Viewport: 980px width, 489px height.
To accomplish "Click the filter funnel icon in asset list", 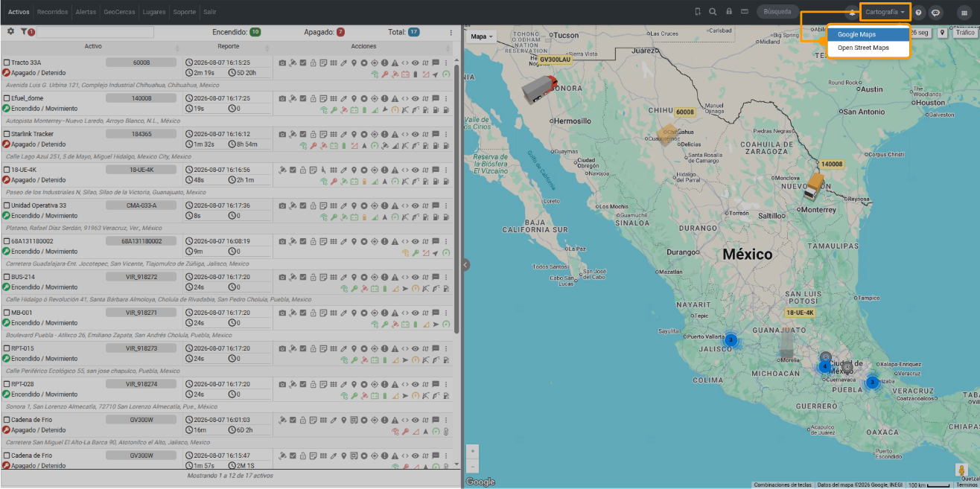I will [x=24, y=32].
